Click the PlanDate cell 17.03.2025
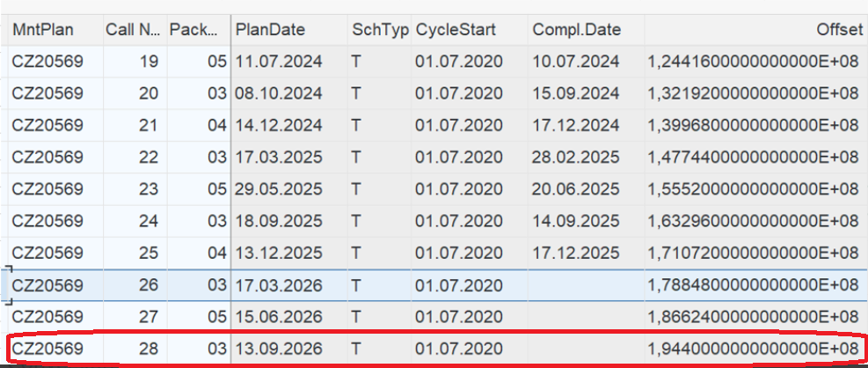This screenshot has width=868, height=368. tap(279, 157)
